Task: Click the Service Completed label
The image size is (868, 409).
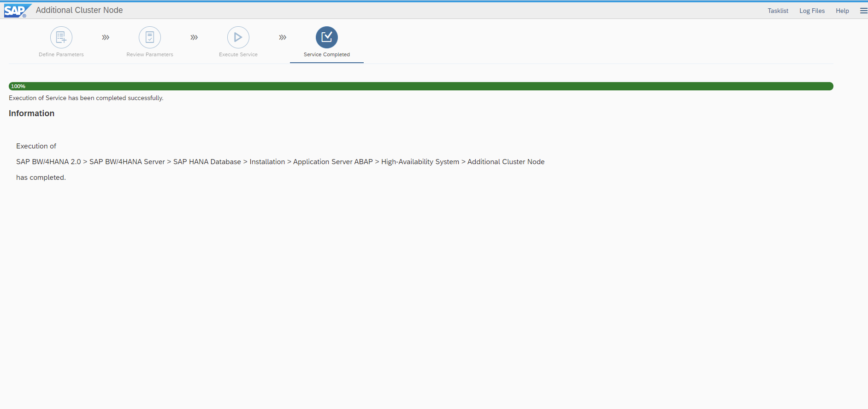Action: tap(327, 54)
